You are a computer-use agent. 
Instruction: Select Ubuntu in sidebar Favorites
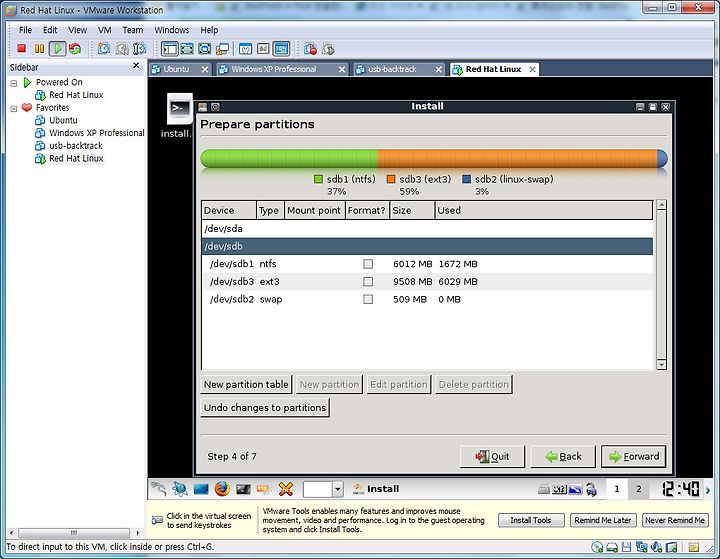63,120
